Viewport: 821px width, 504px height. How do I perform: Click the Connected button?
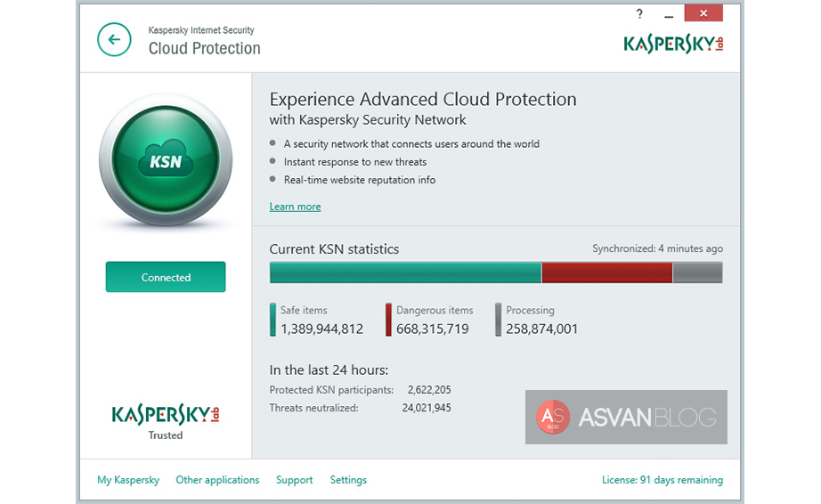point(166,277)
